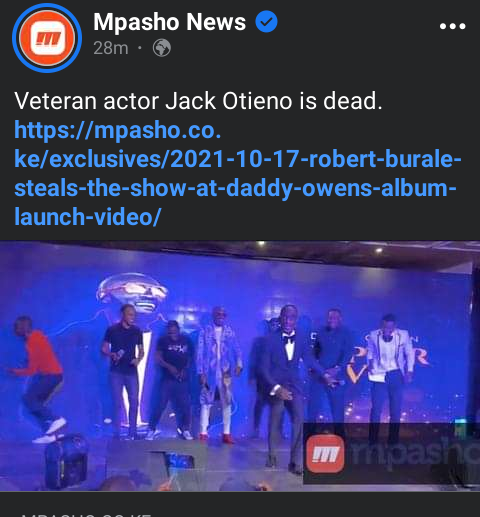The image size is (480, 517).
Task: Click the blue verified badge
Action: (266, 22)
